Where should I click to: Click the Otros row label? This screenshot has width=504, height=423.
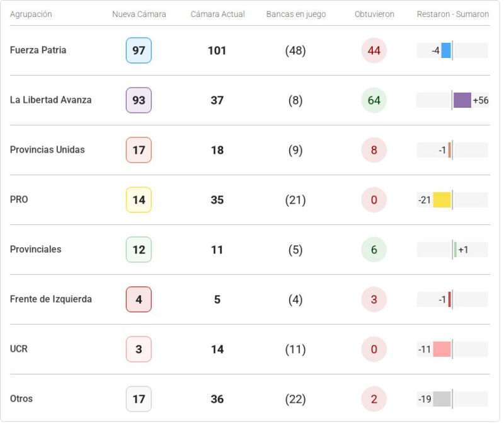[21, 399]
